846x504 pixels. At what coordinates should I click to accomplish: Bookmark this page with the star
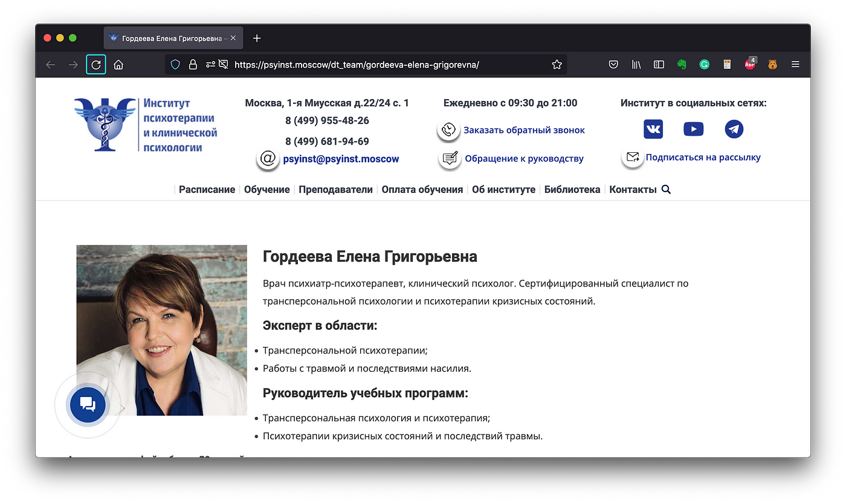557,65
